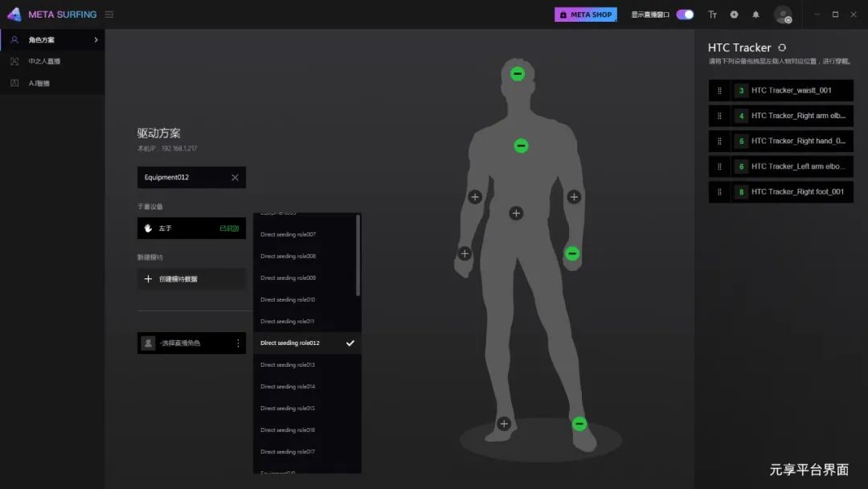Open the user profile avatar
The image size is (868, 489).
(x=782, y=14)
